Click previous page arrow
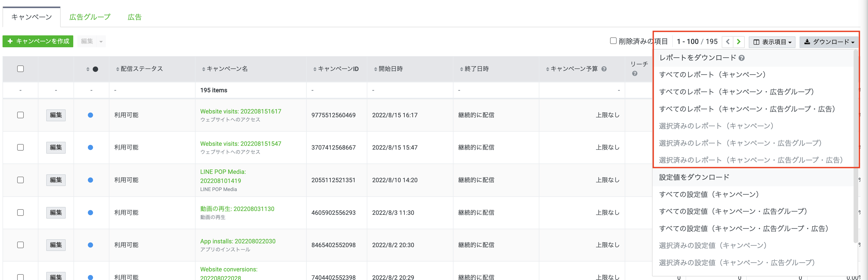This screenshot has width=868, height=280. (x=728, y=42)
